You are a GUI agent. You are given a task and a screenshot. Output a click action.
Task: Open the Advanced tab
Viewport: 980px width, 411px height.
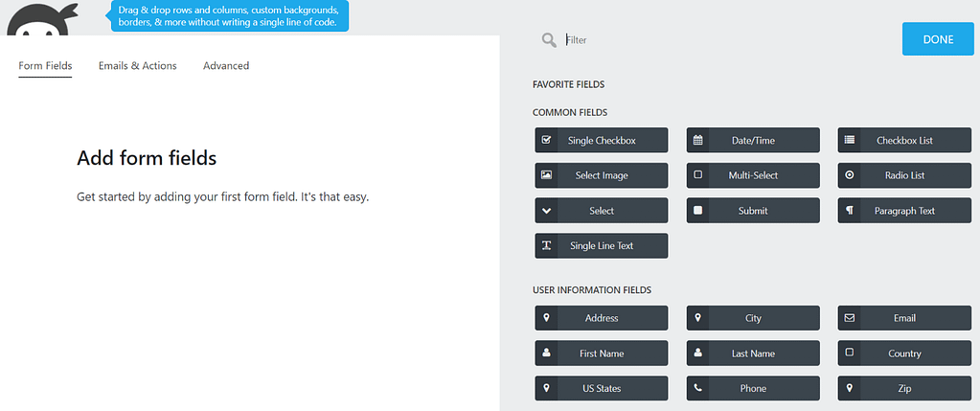(x=226, y=65)
